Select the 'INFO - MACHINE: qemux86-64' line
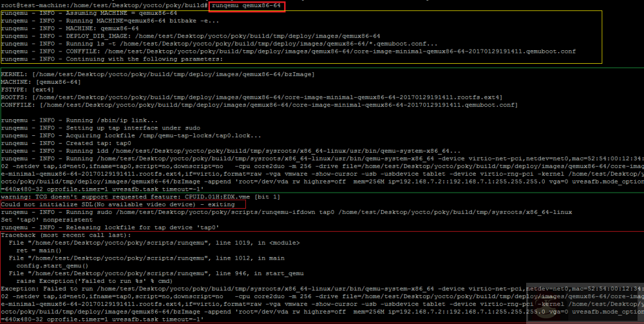644x324 pixels. click(70, 29)
